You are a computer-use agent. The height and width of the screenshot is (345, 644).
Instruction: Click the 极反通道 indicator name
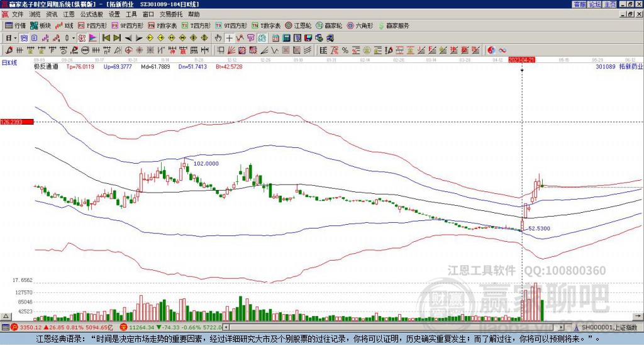pos(46,66)
